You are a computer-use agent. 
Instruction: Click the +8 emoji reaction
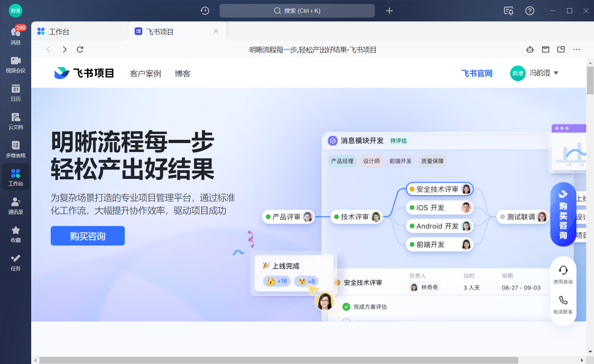pyautogui.click(x=306, y=281)
